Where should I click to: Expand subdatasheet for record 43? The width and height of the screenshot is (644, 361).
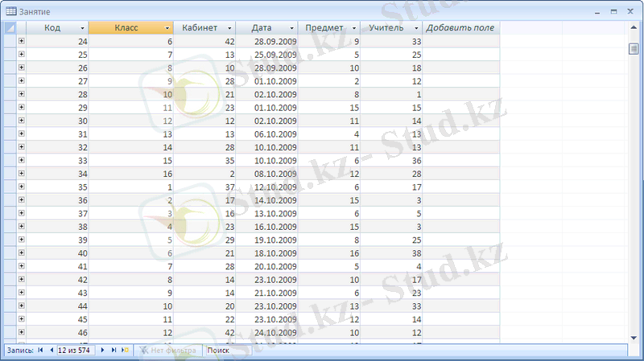(x=22, y=293)
